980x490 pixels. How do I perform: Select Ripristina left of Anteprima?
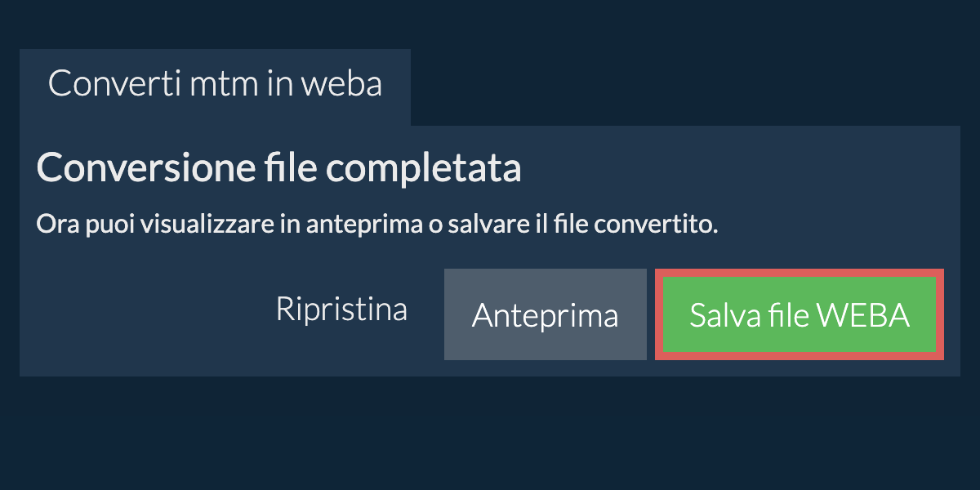click(x=341, y=310)
